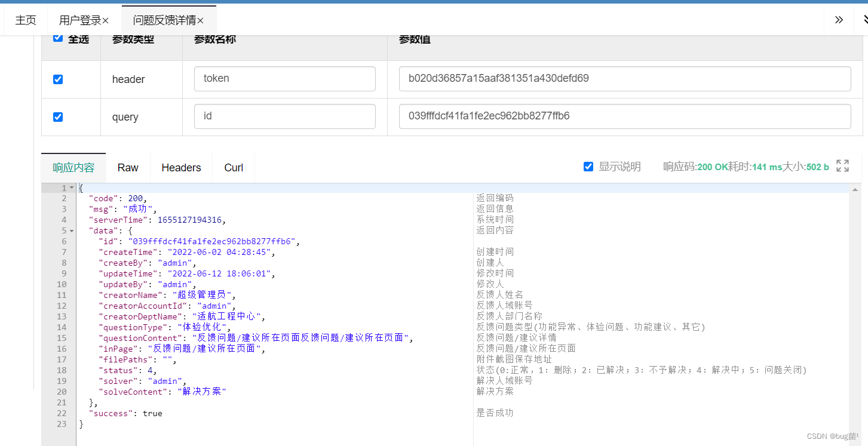868x446 pixels.
Task: Toggle the 显示说明 checkbox
Action: pos(588,167)
